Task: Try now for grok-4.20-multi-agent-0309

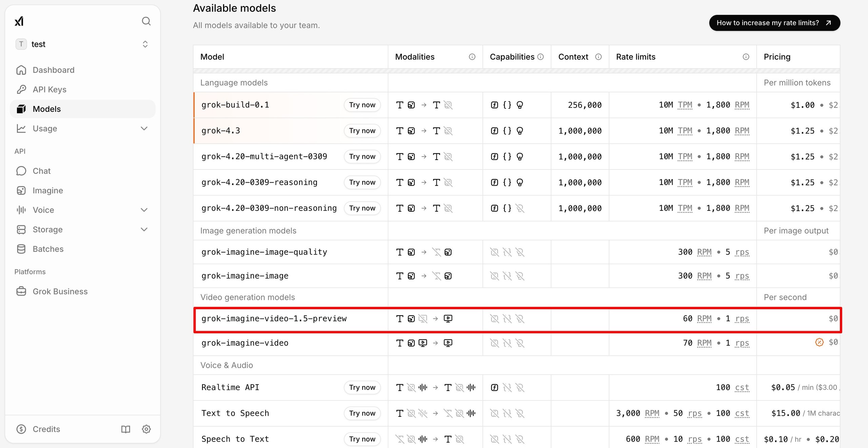Action: [362, 157]
